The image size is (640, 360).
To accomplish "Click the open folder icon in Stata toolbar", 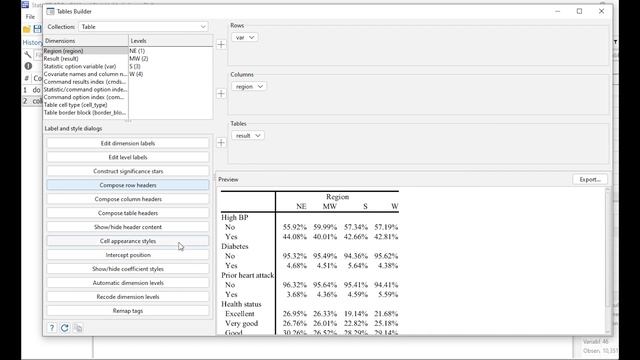I will [27, 29].
